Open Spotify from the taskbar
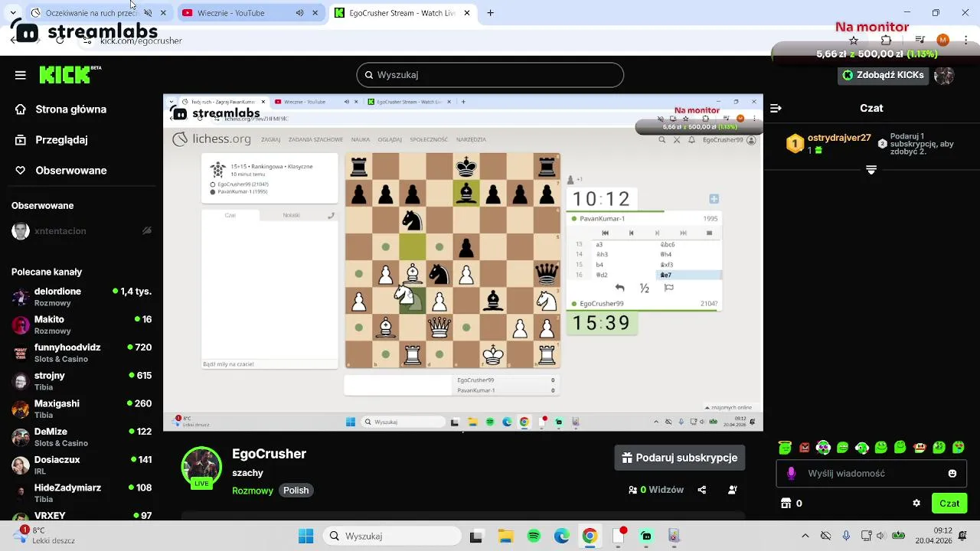The height and width of the screenshot is (551, 980). click(x=534, y=536)
